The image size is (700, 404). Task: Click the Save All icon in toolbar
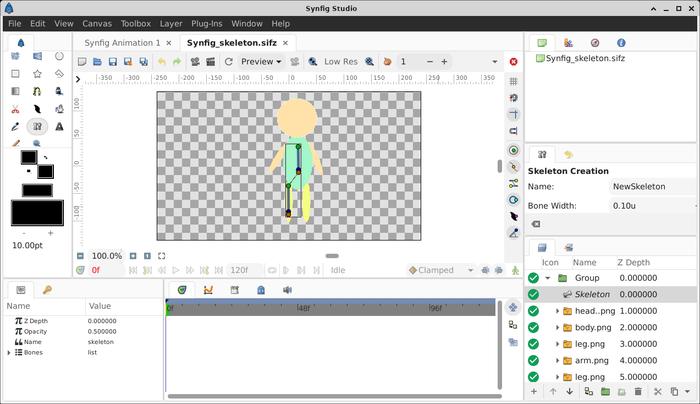tap(143, 62)
